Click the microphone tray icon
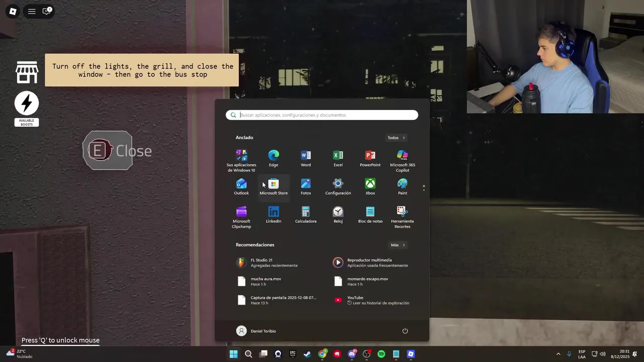The image size is (644, 362). point(569,354)
